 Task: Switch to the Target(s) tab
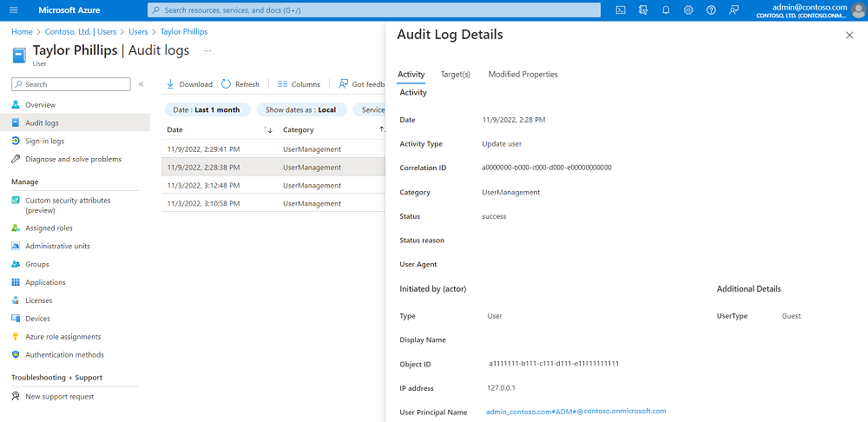pyautogui.click(x=456, y=74)
